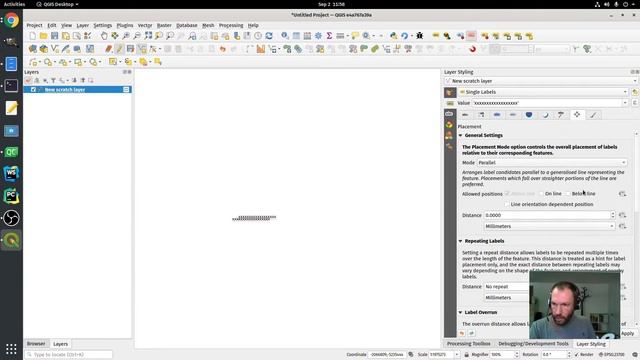This screenshot has width=640, height=360.
Task: Collapse the General Settings section
Action: pos(460,136)
